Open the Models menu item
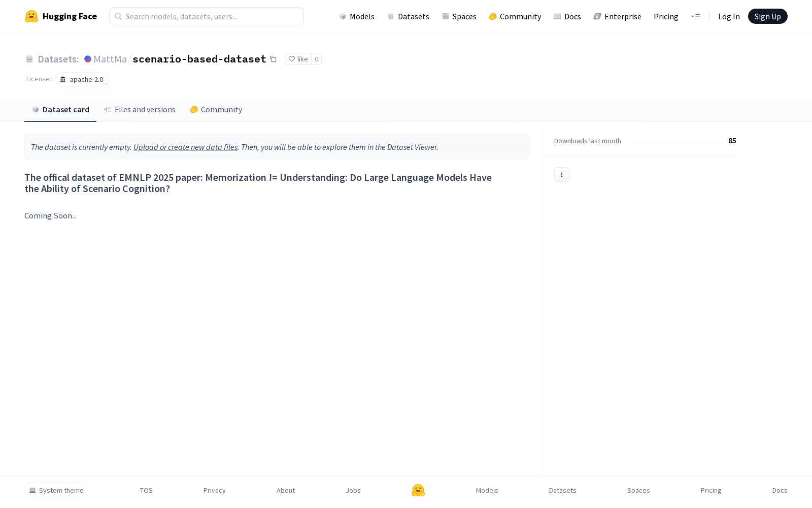This screenshot has width=812, height=508. click(357, 16)
